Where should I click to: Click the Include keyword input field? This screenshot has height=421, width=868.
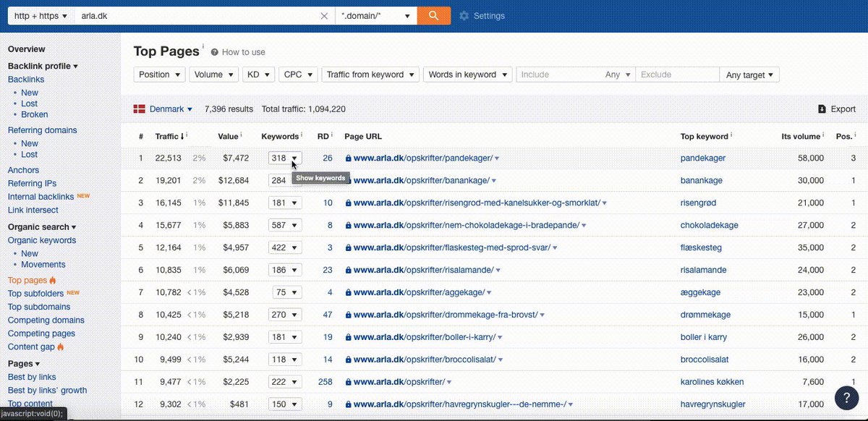559,75
